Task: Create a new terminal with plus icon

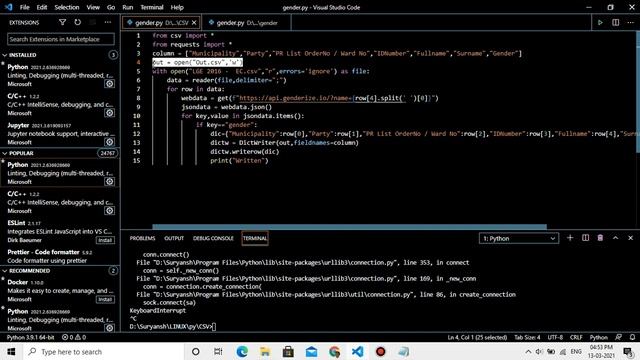Action: click(x=570, y=238)
